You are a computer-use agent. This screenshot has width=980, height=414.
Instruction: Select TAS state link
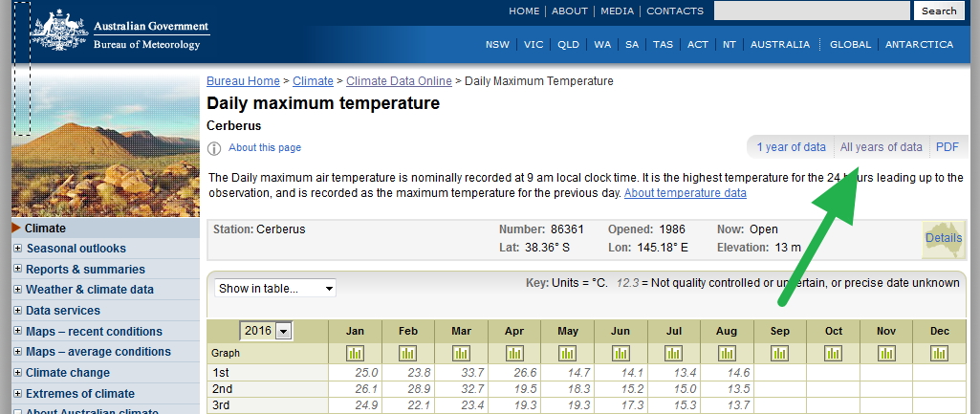pos(664,44)
